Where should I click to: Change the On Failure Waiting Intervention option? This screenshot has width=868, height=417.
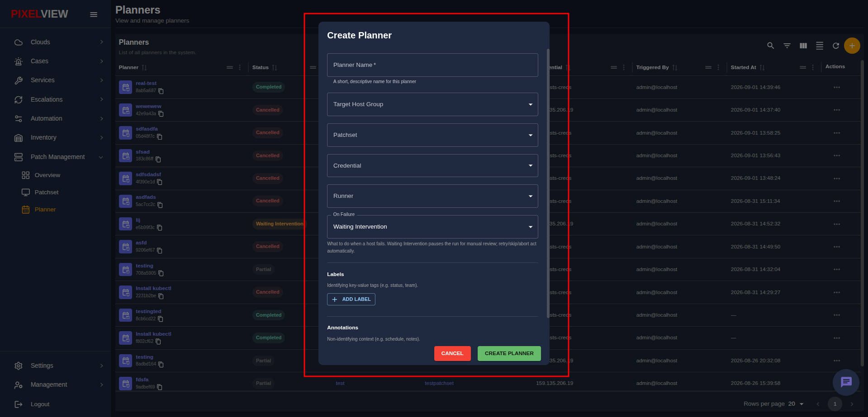point(432,227)
